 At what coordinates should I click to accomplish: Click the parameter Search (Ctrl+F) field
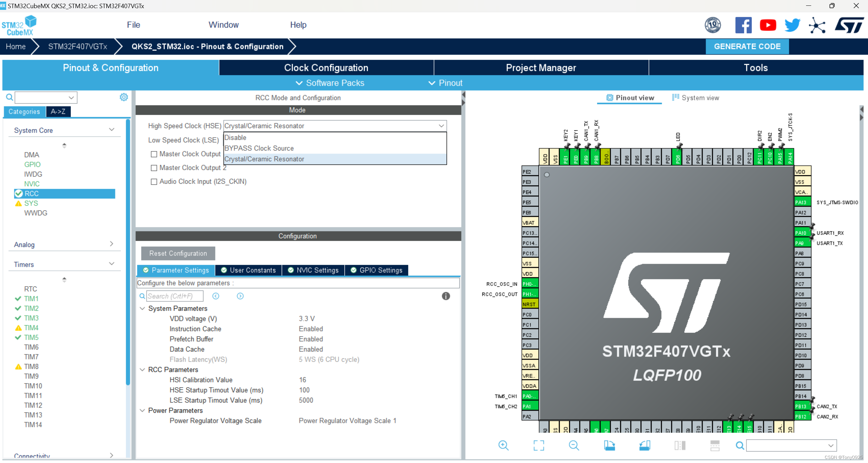coord(175,296)
